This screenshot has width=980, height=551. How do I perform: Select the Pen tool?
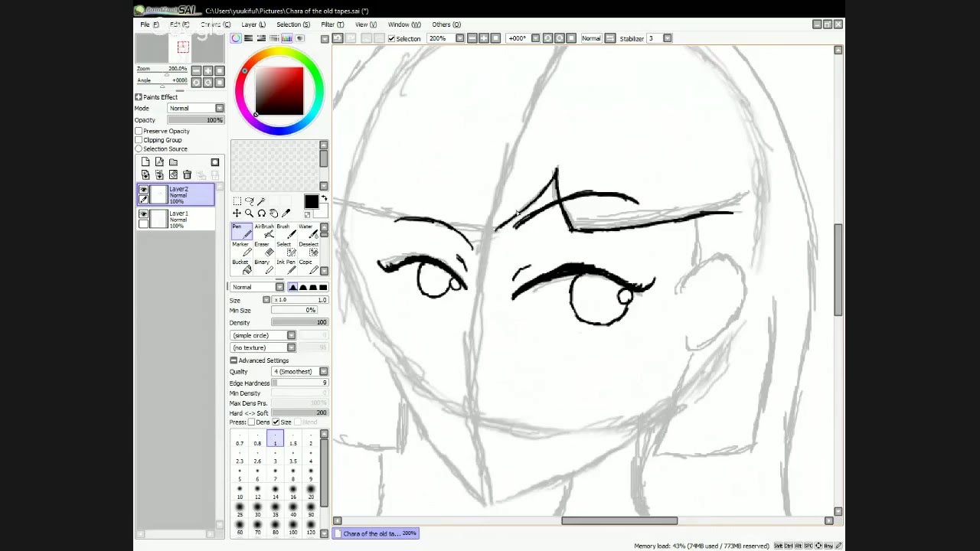tap(241, 232)
